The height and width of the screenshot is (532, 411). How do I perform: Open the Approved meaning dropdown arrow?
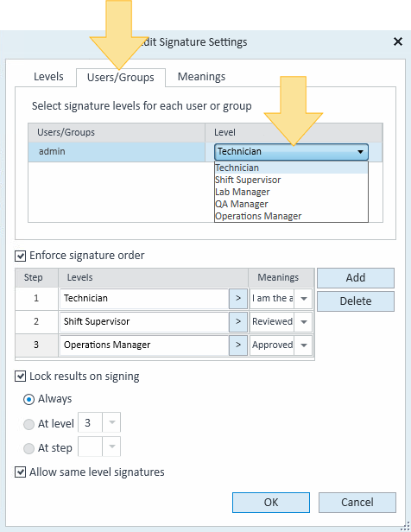pyautogui.click(x=304, y=345)
